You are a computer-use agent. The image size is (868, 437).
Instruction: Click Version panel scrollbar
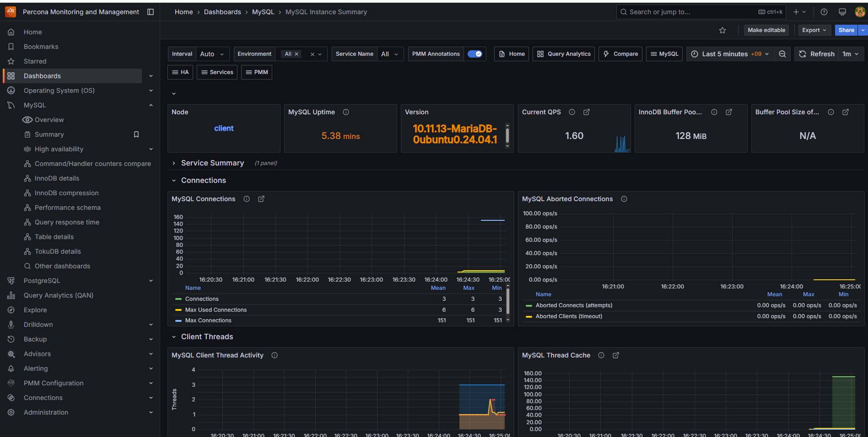point(507,136)
